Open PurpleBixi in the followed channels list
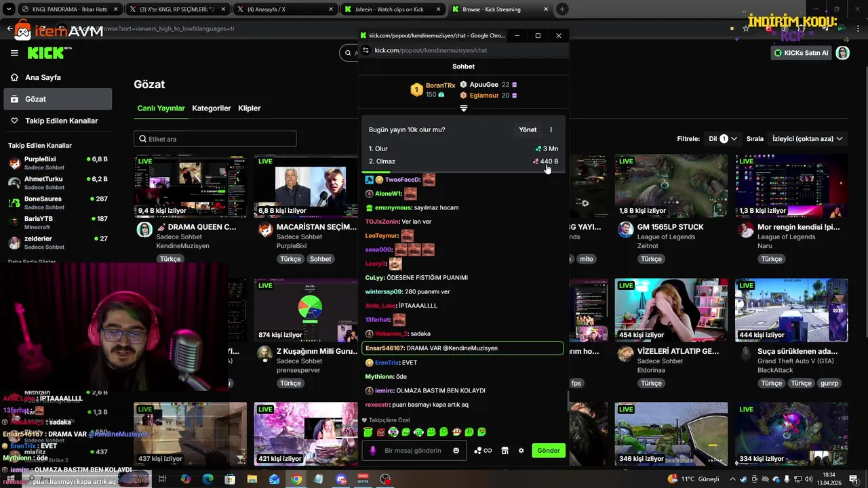Image resolution: width=868 pixels, height=488 pixels. pyautogui.click(x=58, y=163)
